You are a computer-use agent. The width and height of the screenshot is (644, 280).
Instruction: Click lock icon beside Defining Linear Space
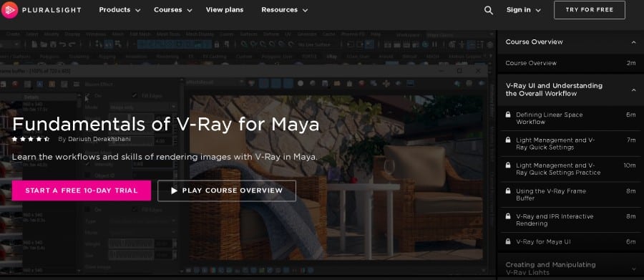click(x=508, y=115)
